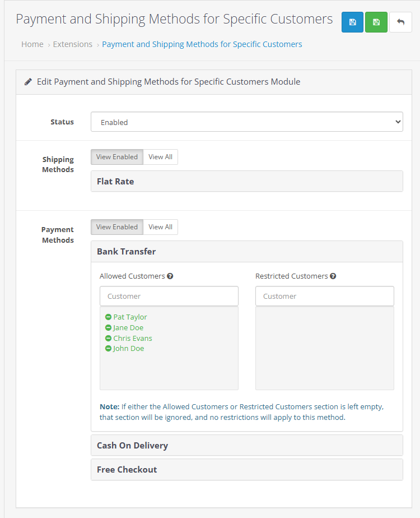Click help icon beside Allowed Customers

(170, 276)
